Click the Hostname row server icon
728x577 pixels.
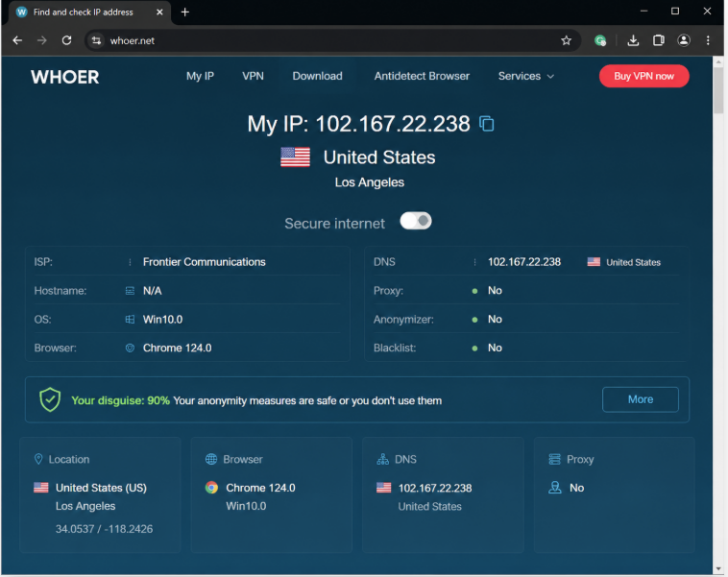pos(130,291)
